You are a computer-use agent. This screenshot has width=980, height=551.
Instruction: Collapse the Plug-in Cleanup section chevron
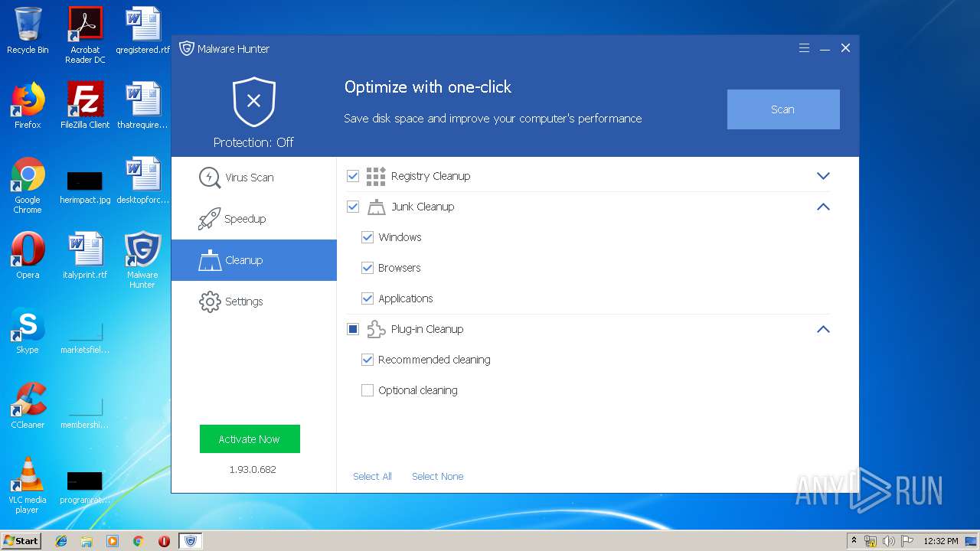point(823,329)
